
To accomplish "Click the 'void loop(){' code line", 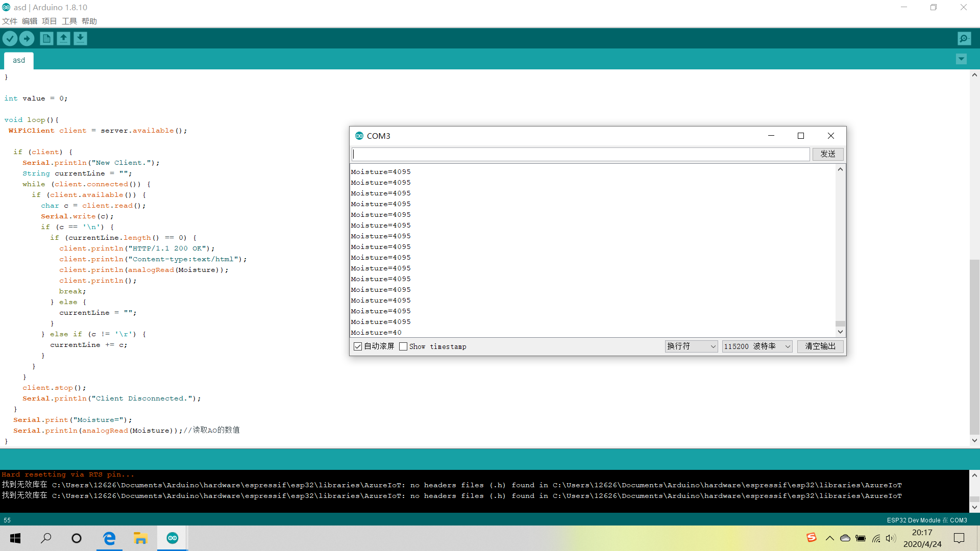I will 32,120.
